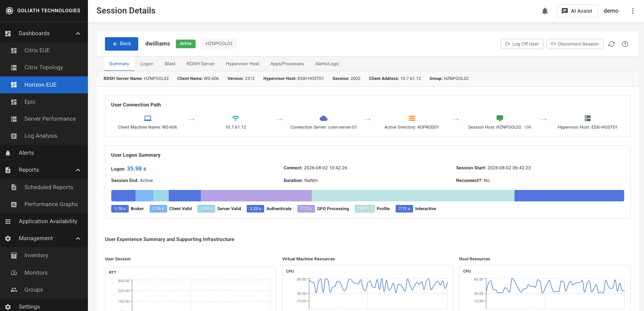
Task: Click the Client Machine laptop icon
Action: [x=148, y=118]
